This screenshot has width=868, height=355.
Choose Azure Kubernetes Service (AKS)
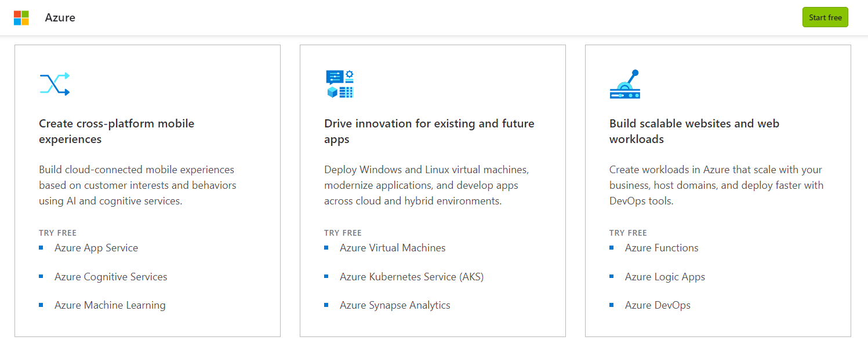coord(411,277)
